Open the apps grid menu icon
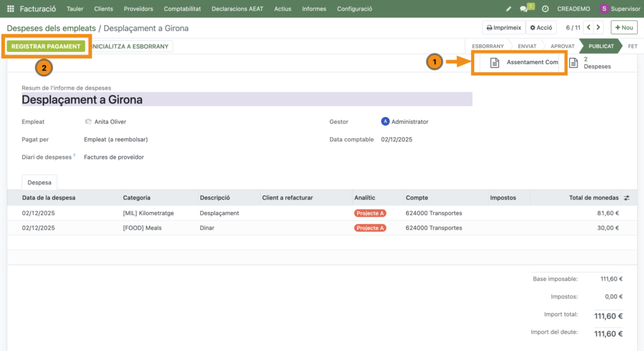This screenshot has width=644, height=351. (x=10, y=9)
